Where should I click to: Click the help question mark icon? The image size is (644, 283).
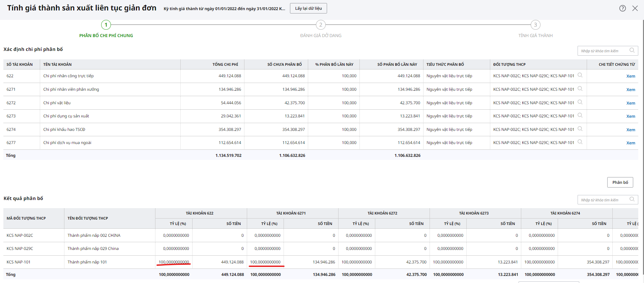tap(622, 8)
